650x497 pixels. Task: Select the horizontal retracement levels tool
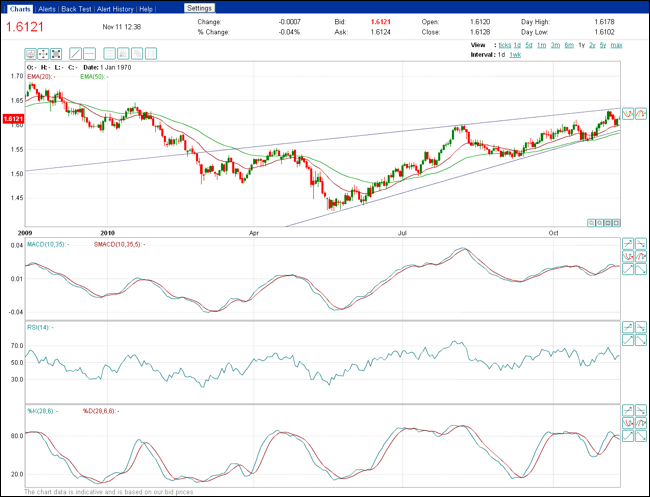coord(109,53)
